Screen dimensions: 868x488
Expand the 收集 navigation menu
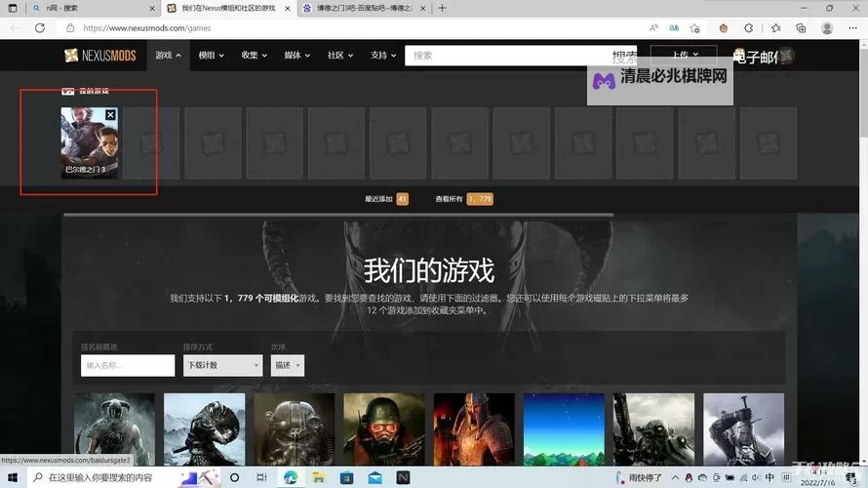255,56
